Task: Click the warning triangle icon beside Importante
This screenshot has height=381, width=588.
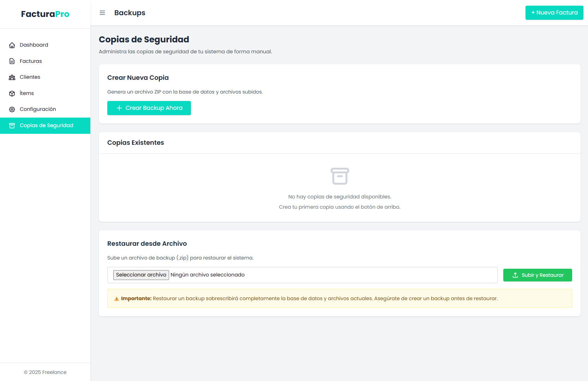Action: 116,299
